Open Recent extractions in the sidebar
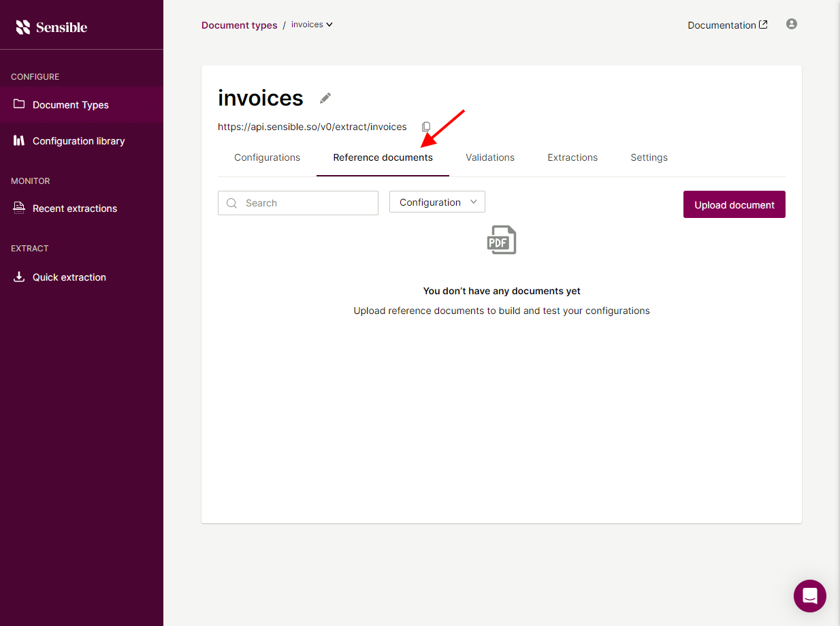The image size is (840, 626). pyautogui.click(x=82, y=208)
